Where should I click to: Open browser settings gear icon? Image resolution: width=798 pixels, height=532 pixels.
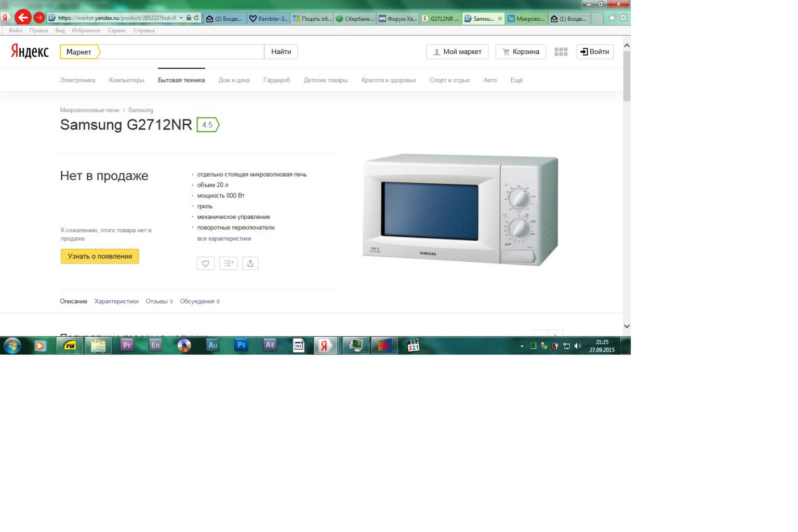tap(623, 18)
